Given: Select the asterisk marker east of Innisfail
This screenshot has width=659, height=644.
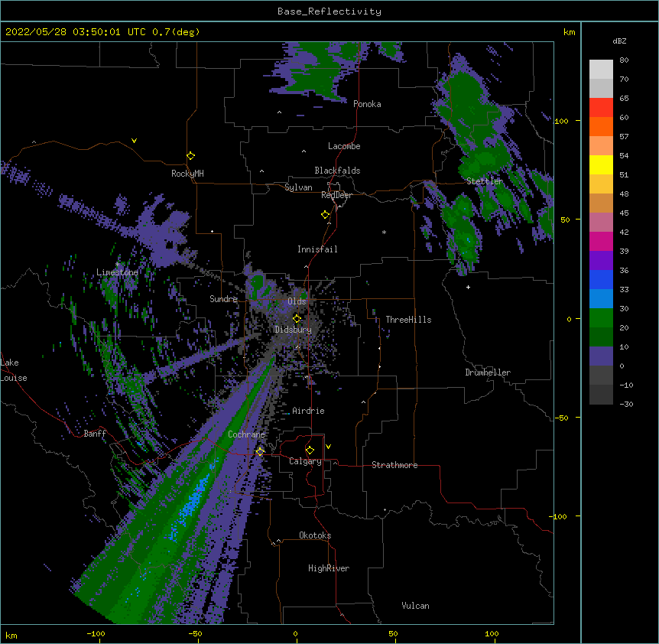Looking at the screenshot, I should pyautogui.click(x=384, y=233).
